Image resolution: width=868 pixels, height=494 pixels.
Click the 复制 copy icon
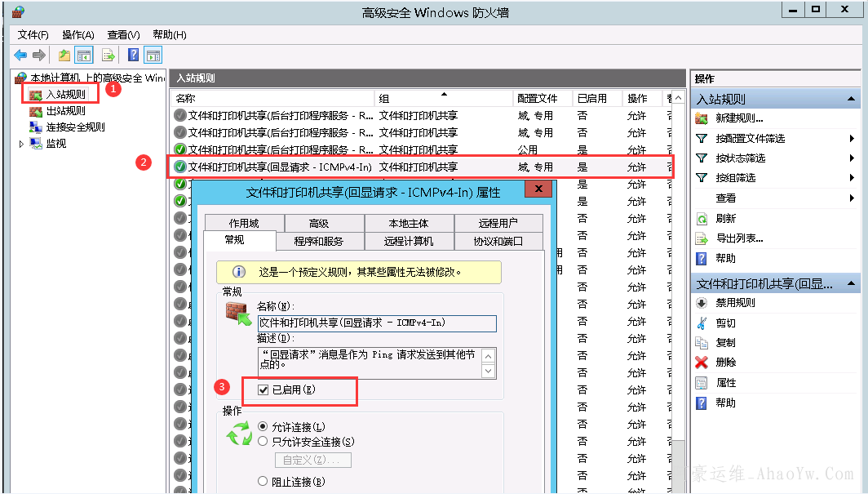pyautogui.click(x=702, y=342)
